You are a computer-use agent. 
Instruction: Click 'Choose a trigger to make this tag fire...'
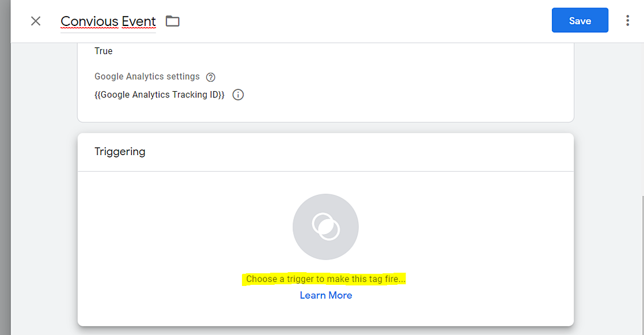(325, 279)
